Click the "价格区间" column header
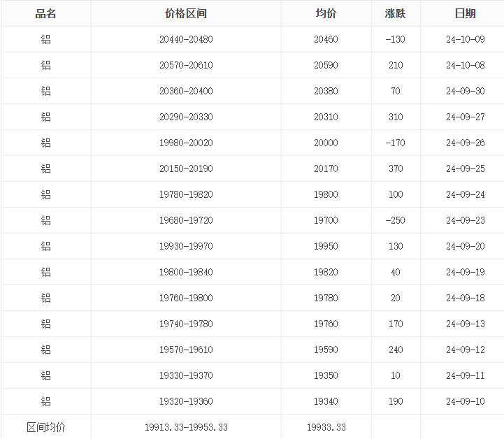The height and width of the screenshot is (439, 504). tap(186, 13)
